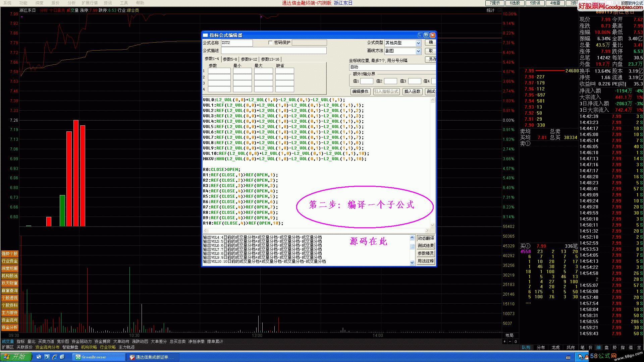Click the 引入指标公式 button
The height and width of the screenshot is (362, 644).
point(386,92)
